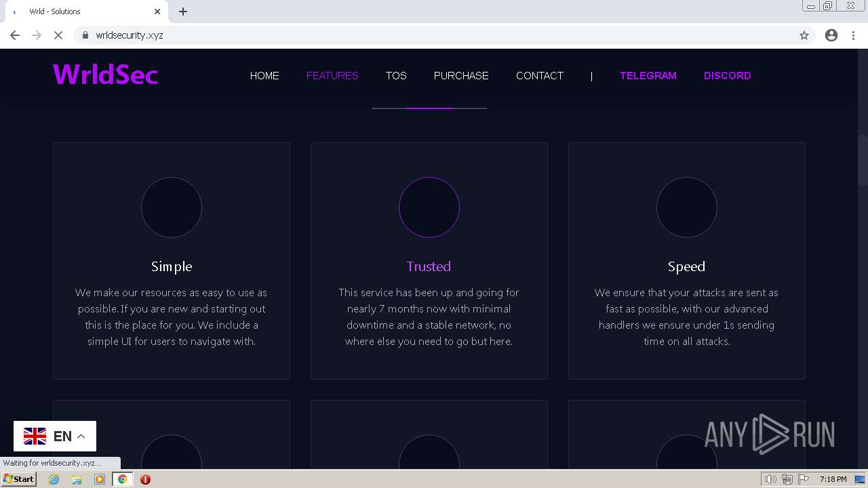Click the circle icon in the Trusted card
The width and height of the screenshot is (868, 488).
click(429, 207)
